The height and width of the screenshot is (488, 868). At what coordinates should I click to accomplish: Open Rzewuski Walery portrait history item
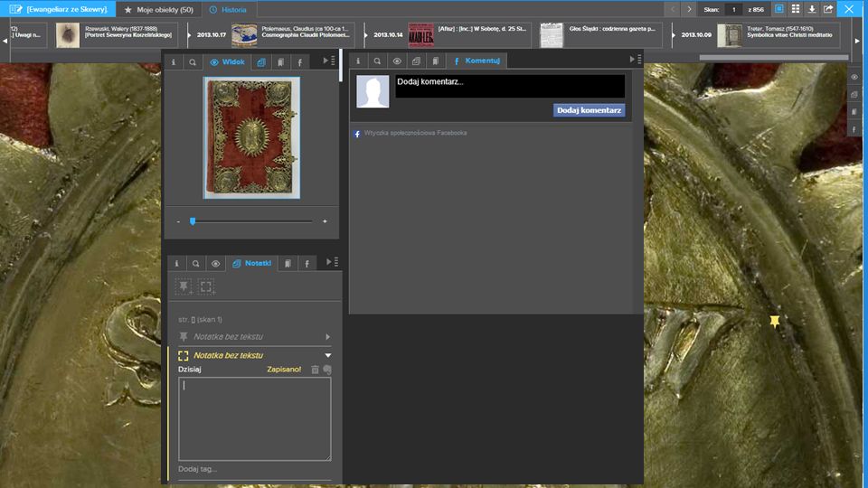coord(116,35)
